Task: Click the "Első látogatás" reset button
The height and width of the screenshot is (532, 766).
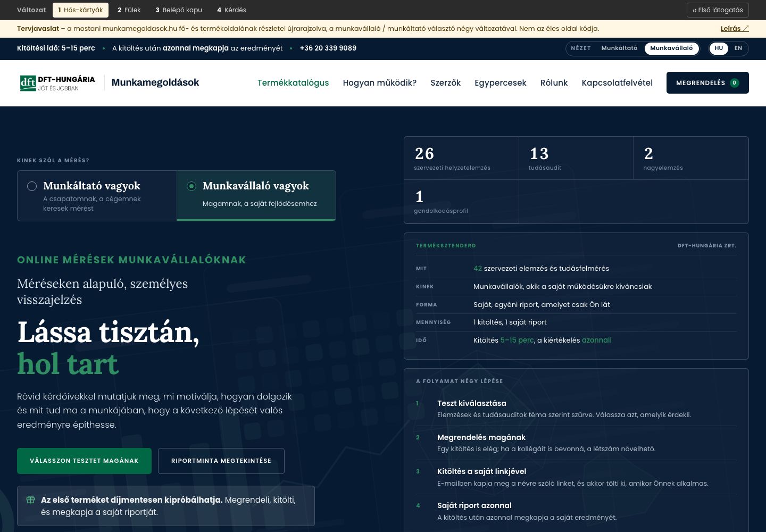Action: (718, 10)
